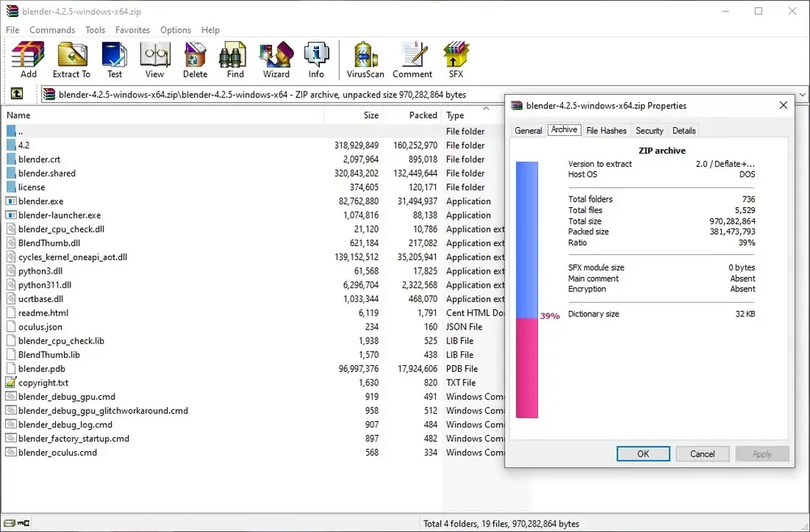This screenshot has width=810, height=532.
Task: Select the Extract To toolbar icon
Action: (x=72, y=59)
